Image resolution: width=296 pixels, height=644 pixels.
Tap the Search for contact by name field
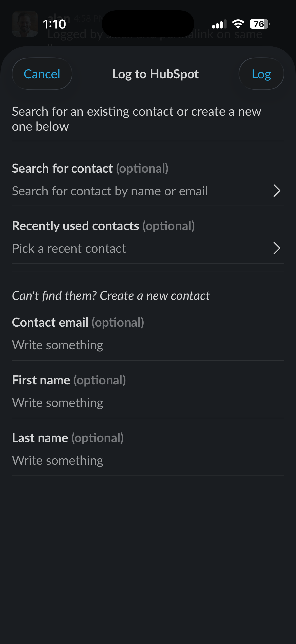coord(110,191)
